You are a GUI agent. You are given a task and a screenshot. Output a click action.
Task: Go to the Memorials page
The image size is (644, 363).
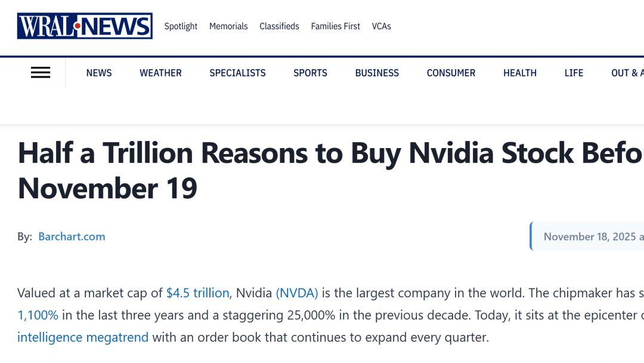pos(228,26)
